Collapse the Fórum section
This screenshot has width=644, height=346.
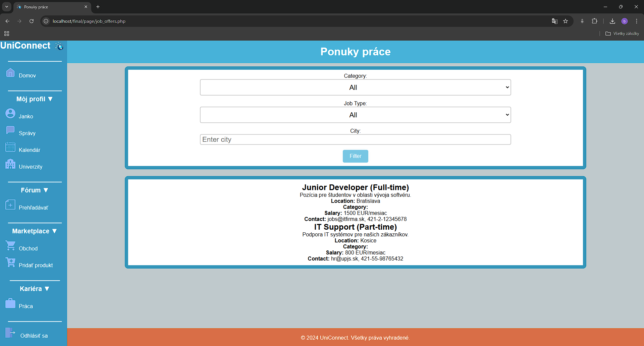(35, 190)
